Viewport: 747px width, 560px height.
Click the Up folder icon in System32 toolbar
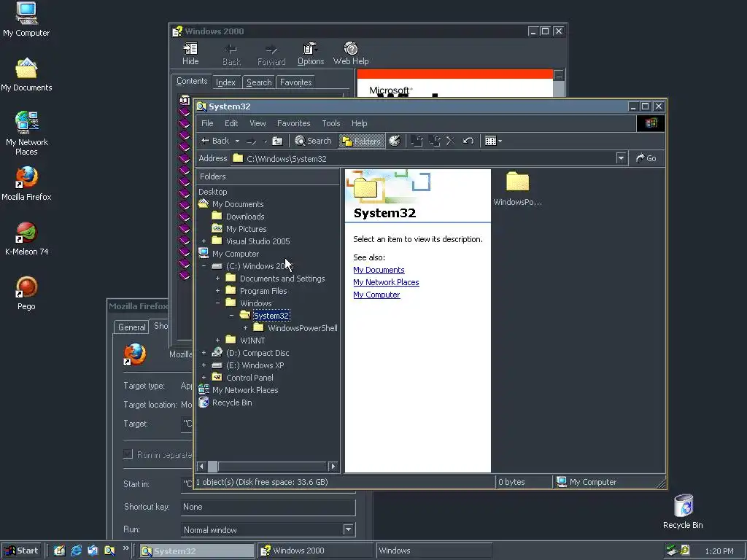click(277, 141)
